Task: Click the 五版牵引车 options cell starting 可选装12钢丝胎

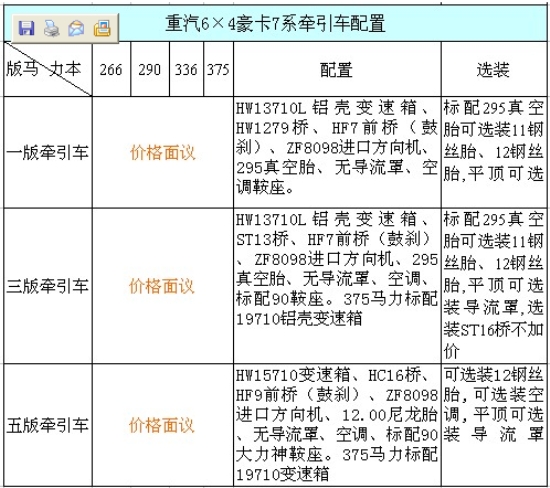Action: tap(494, 425)
